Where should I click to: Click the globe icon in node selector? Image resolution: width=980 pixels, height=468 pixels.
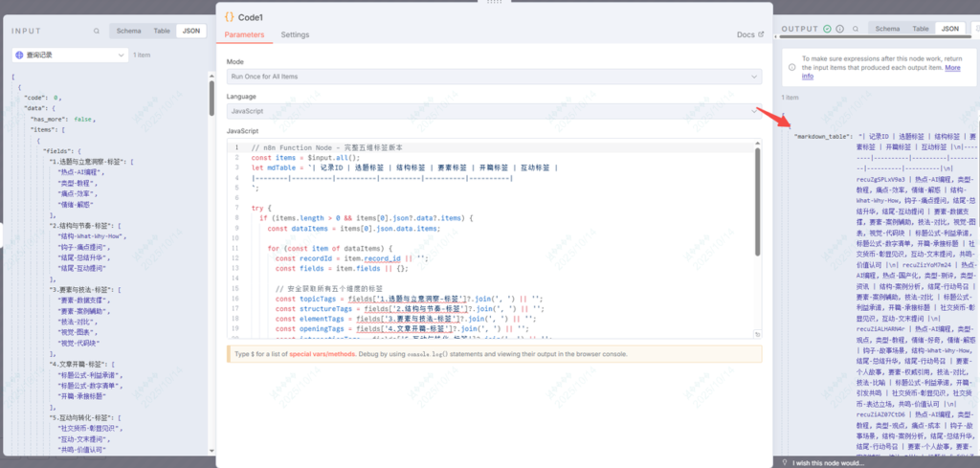pos(20,56)
